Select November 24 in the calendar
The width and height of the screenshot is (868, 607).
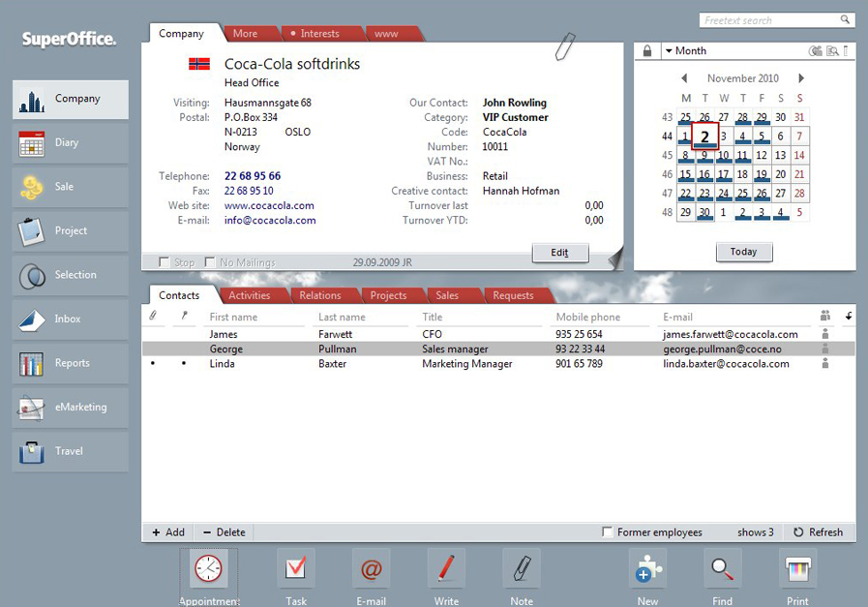point(724,194)
